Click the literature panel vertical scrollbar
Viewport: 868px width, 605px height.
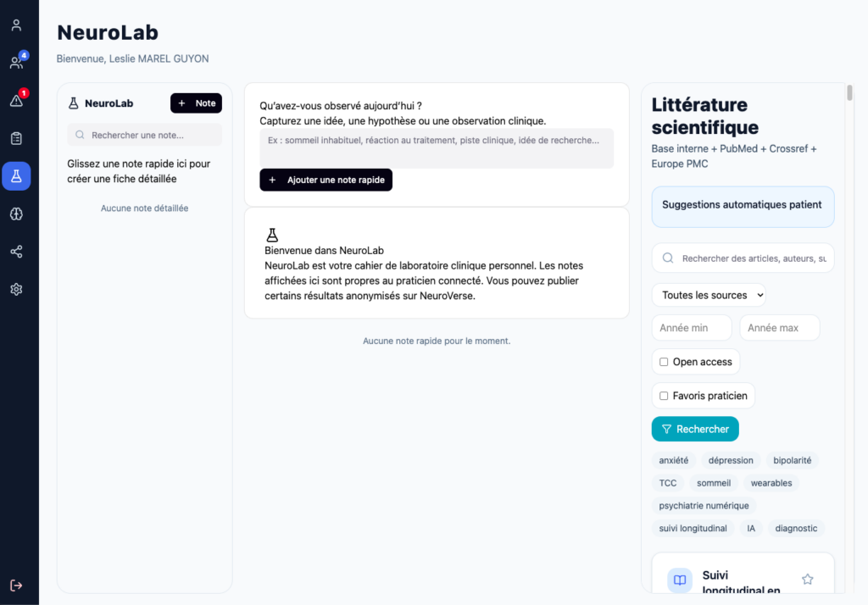849,92
